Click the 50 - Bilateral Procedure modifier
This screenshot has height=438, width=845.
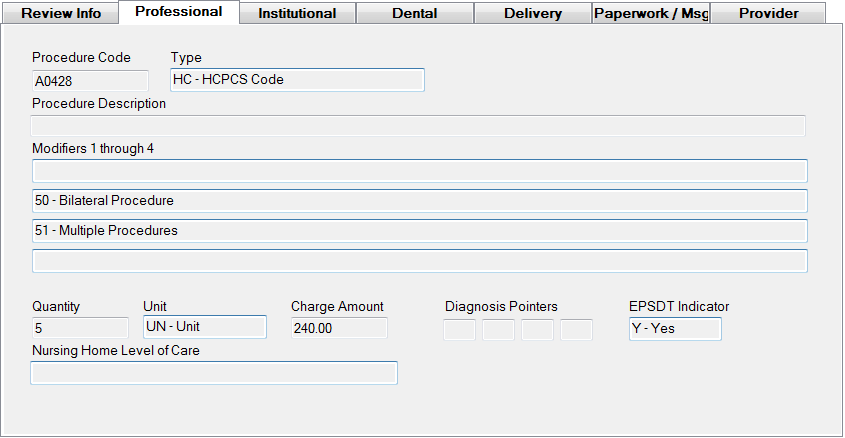419,201
